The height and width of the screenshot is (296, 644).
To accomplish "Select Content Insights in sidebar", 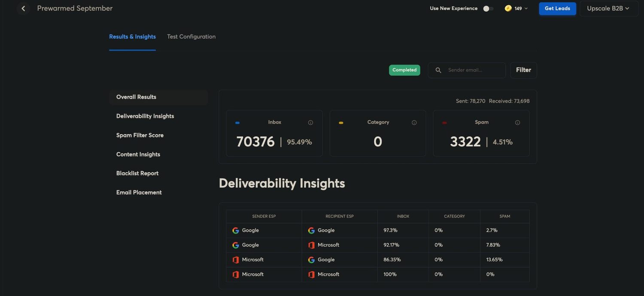I will 138,154.
